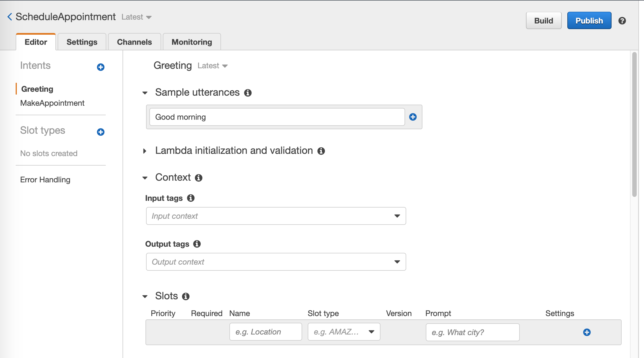Open the Output context dropdown
Image resolution: width=644 pixels, height=358 pixels.
pos(276,262)
